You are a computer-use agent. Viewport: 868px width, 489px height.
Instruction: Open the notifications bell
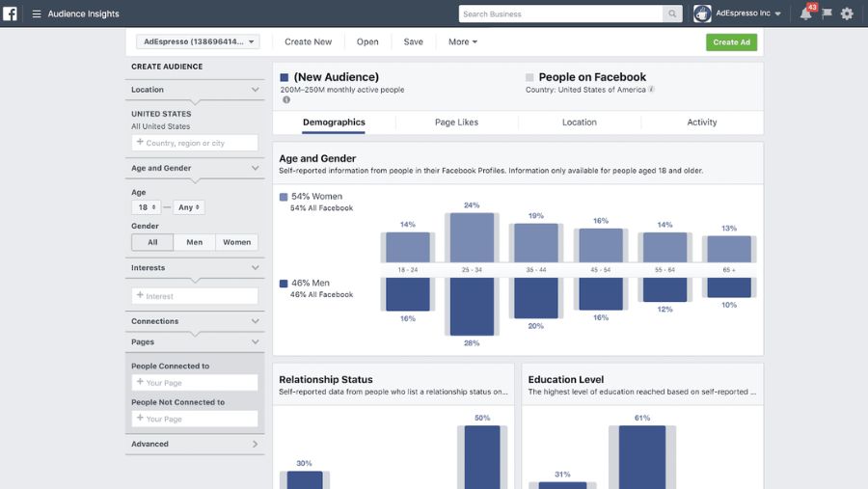(805, 14)
